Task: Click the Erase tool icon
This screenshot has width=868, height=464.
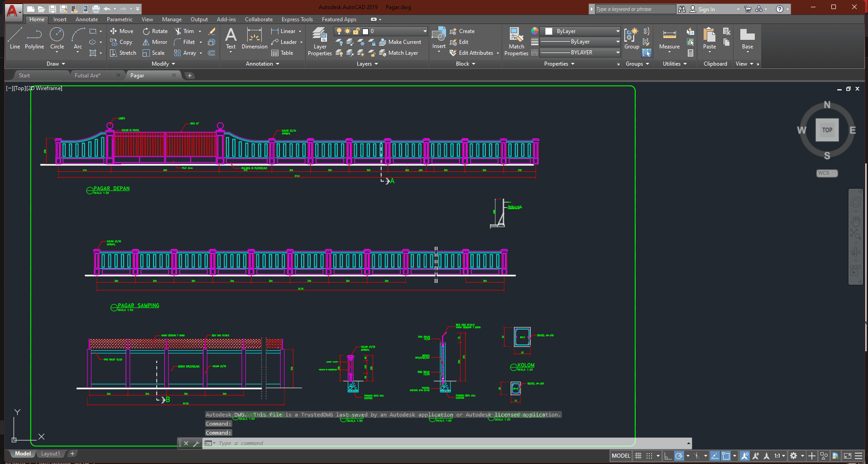Action: pyautogui.click(x=211, y=31)
